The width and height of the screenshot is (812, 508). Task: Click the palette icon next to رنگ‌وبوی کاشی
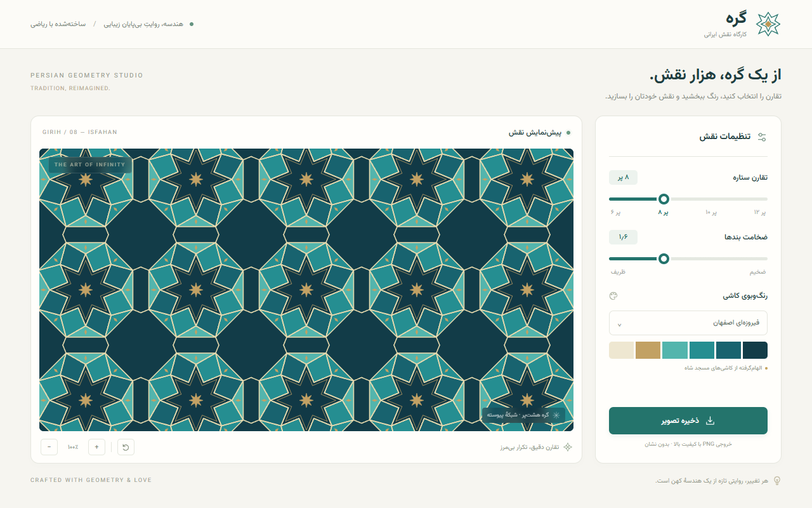(613, 296)
